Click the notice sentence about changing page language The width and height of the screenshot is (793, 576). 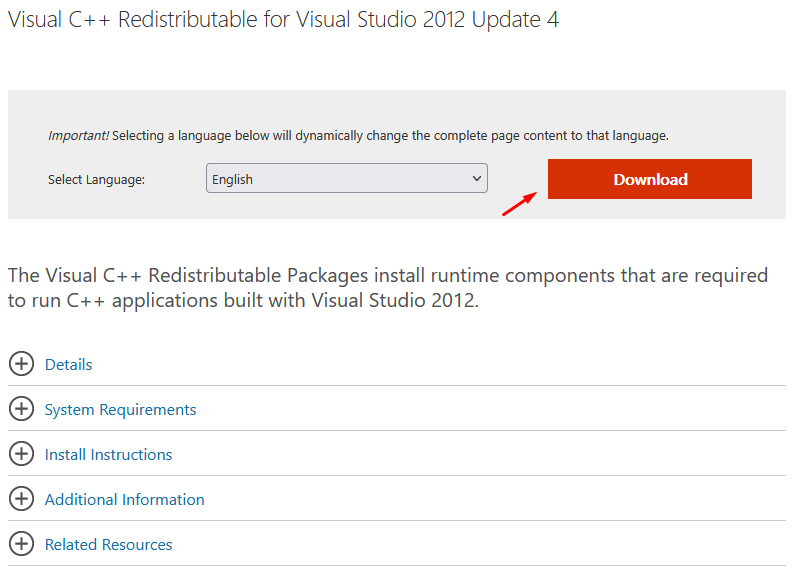pyautogui.click(x=390, y=135)
